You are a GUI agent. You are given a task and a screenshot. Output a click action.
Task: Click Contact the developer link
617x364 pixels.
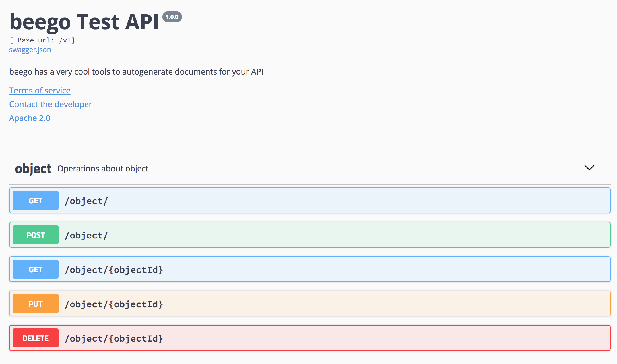51,104
